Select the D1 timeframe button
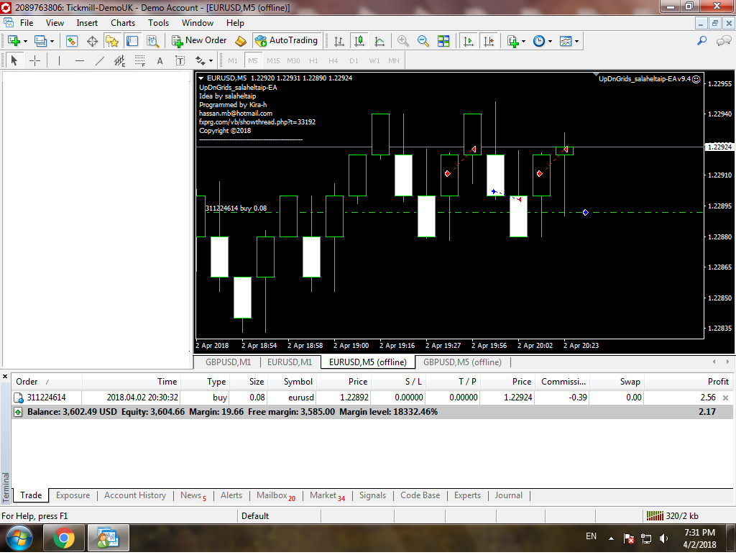The image size is (736, 560). pyautogui.click(x=354, y=60)
